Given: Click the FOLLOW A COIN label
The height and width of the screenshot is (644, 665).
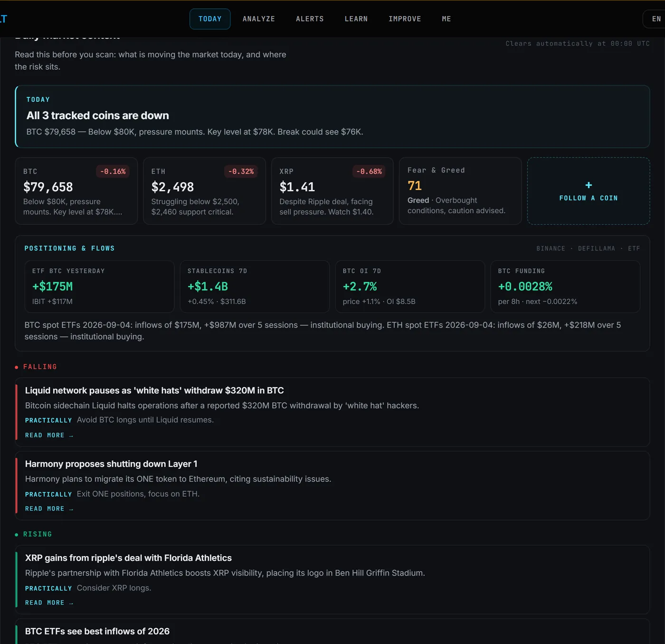Looking at the screenshot, I should point(589,198).
